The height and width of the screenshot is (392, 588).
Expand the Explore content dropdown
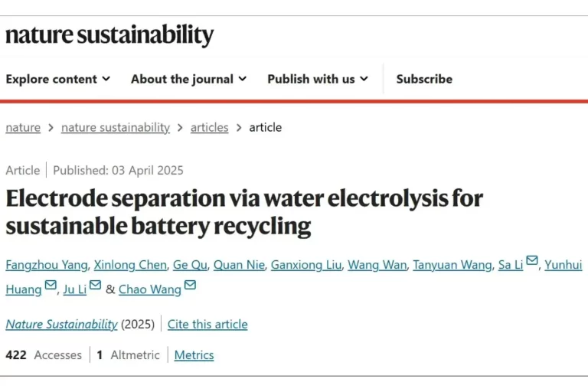pos(58,79)
